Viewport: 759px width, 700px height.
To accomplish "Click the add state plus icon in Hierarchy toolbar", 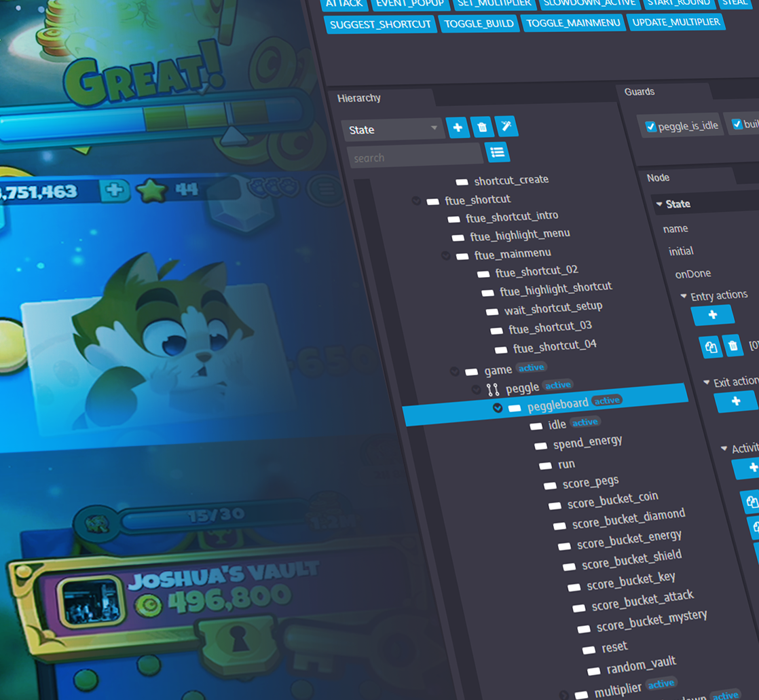I will click(458, 128).
